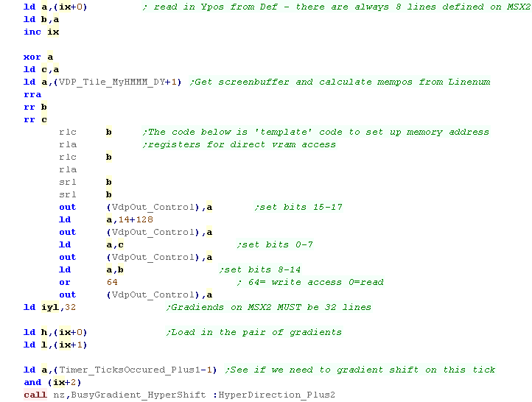This screenshot has height=402, width=532.
Task: Click the "set bits 15-17" comment
Action: pyautogui.click(x=298, y=207)
